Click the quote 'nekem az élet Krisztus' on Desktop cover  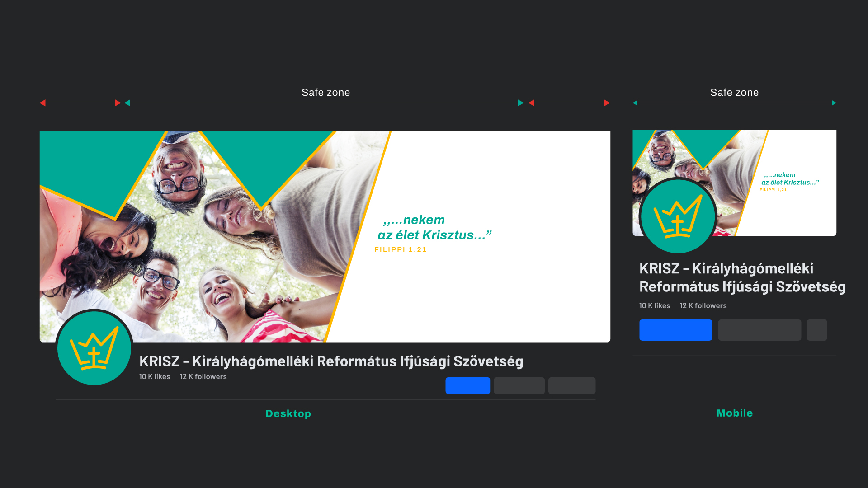(x=434, y=227)
